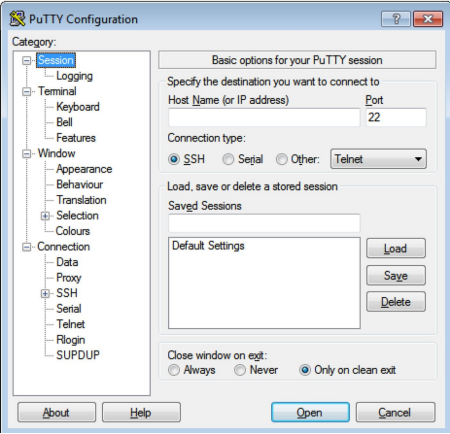
Task: Collapse the Connection category node
Action: point(26,247)
